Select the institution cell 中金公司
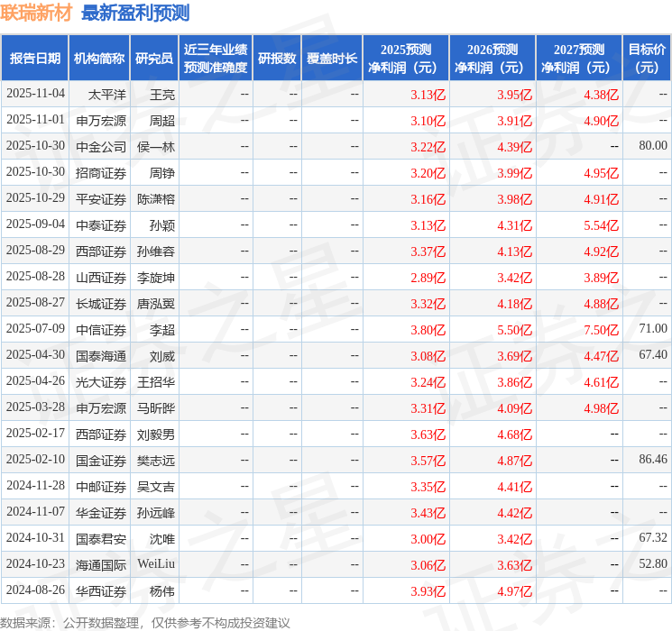Screen dimensions: 672x631 (x=101, y=147)
